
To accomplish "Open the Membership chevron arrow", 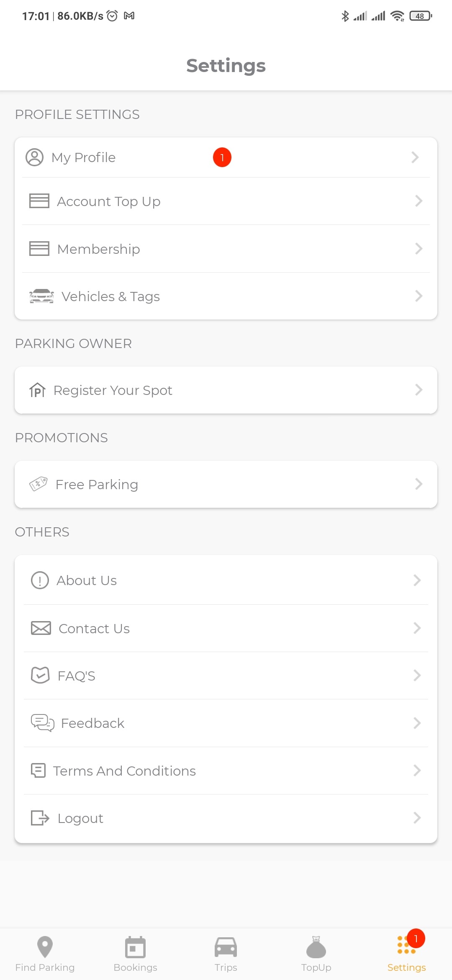I will pos(419,249).
